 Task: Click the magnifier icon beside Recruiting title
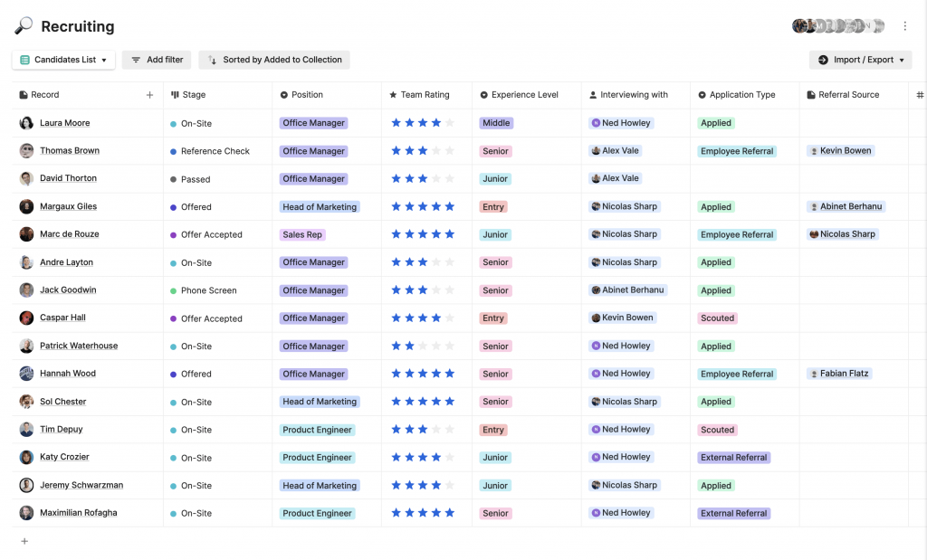[x=24, y=26]
